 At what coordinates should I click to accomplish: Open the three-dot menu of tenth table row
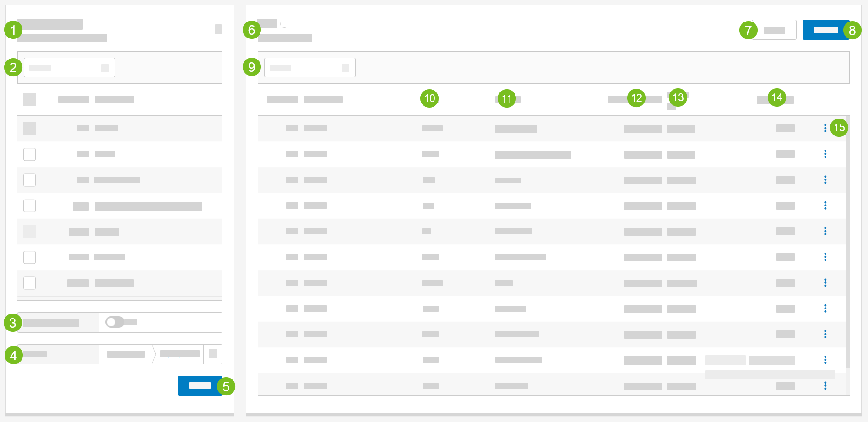point(825,360)
